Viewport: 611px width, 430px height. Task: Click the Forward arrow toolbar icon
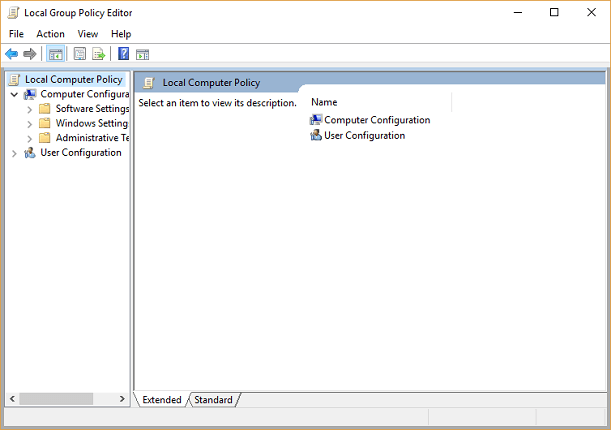point(30,54)
